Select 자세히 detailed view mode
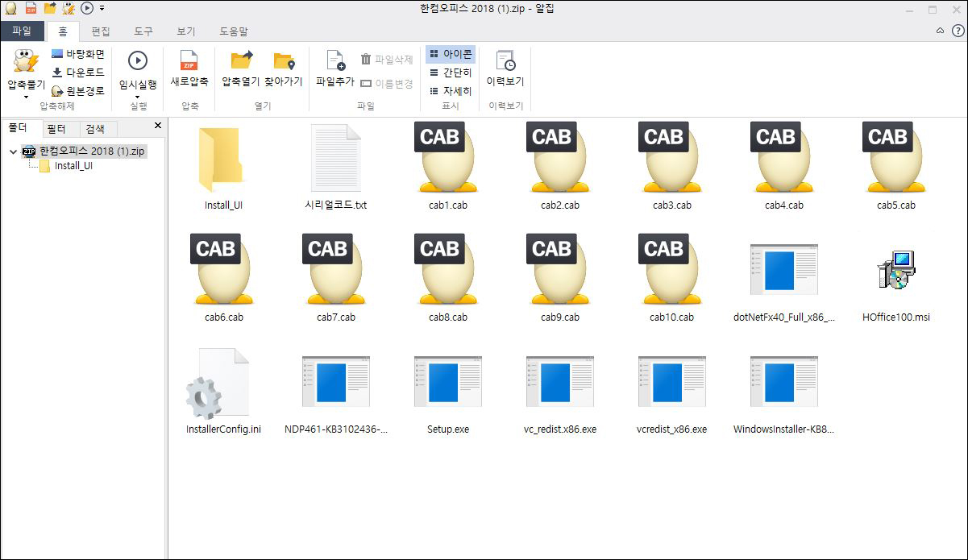Viewport: 968px width, 560px height. pos(451,91)
